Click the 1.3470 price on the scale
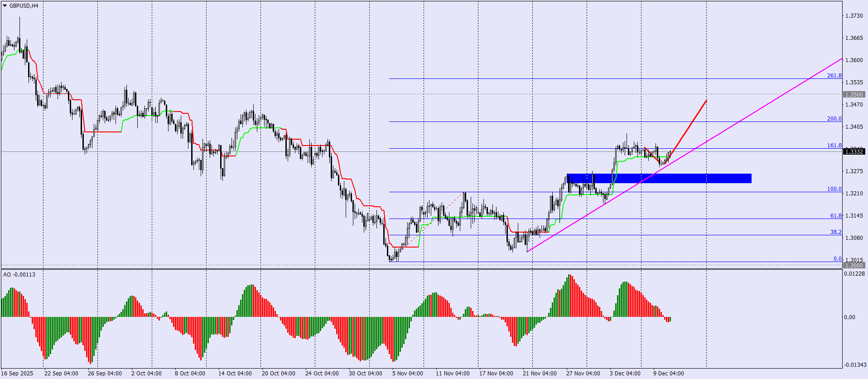The width and height of the screenshot is (868, 379). click(x=854, y=105)
